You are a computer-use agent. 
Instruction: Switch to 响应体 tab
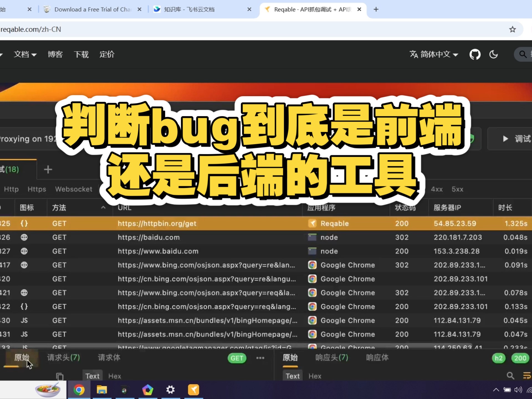[x=377, y=358]
